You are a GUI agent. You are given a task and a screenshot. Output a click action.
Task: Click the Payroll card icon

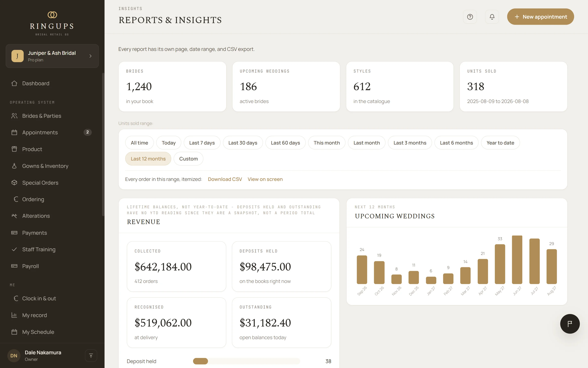[x=14, y=266]
